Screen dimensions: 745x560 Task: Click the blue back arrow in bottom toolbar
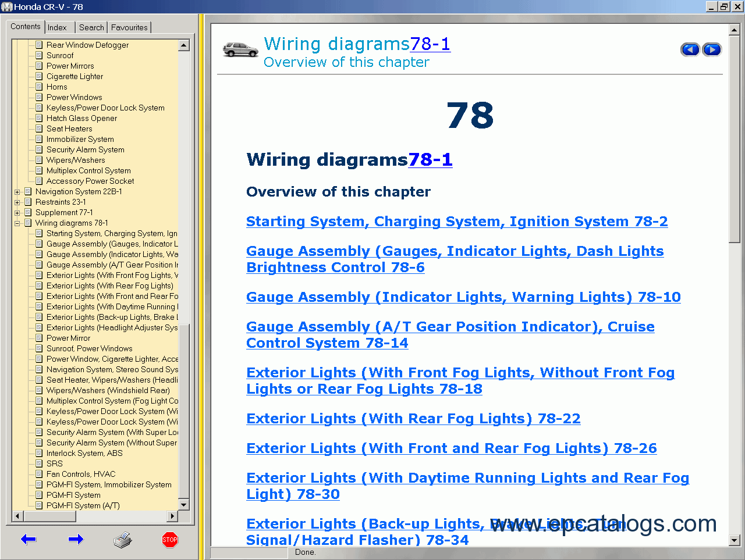coord(29,540)
